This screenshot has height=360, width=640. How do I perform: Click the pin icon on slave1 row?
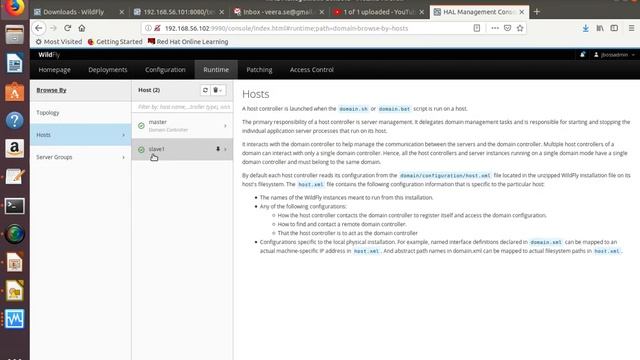[218, 149]
